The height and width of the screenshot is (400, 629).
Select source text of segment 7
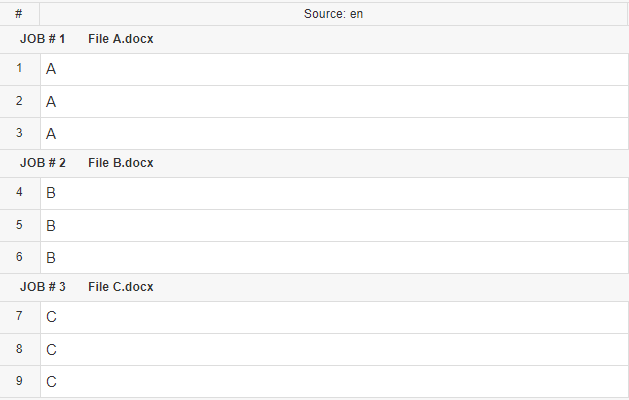[51, 318]
